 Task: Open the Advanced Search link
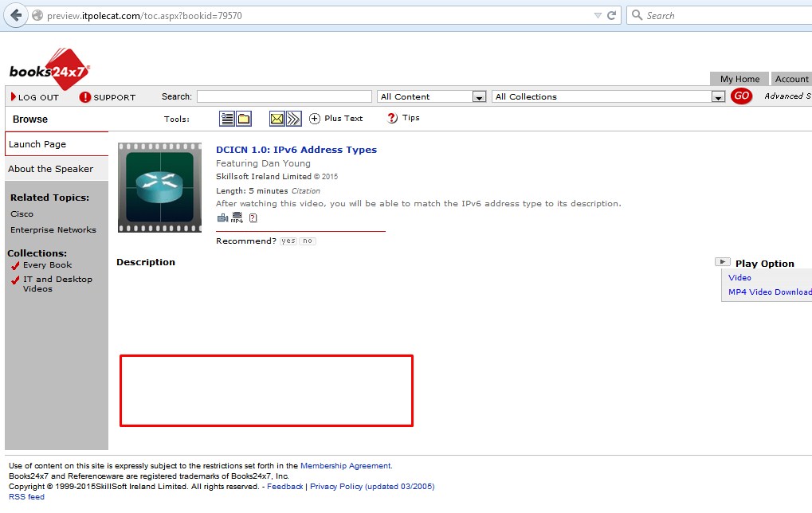[787, 96]
